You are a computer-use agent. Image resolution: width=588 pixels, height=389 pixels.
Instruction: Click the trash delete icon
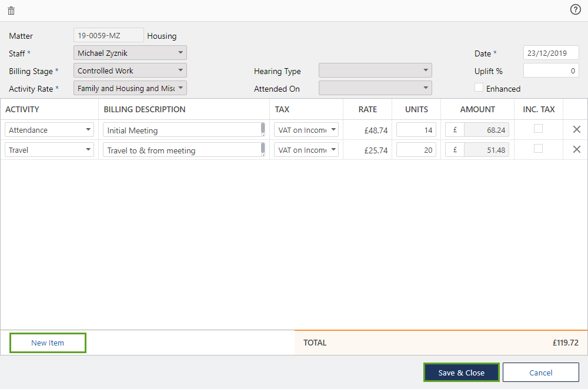coord(11,11)
